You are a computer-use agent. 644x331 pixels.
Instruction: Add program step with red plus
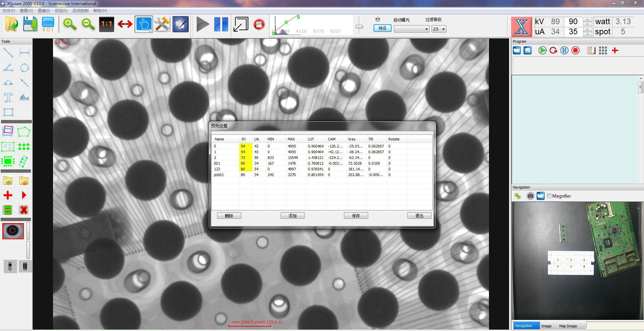[615, 50]
